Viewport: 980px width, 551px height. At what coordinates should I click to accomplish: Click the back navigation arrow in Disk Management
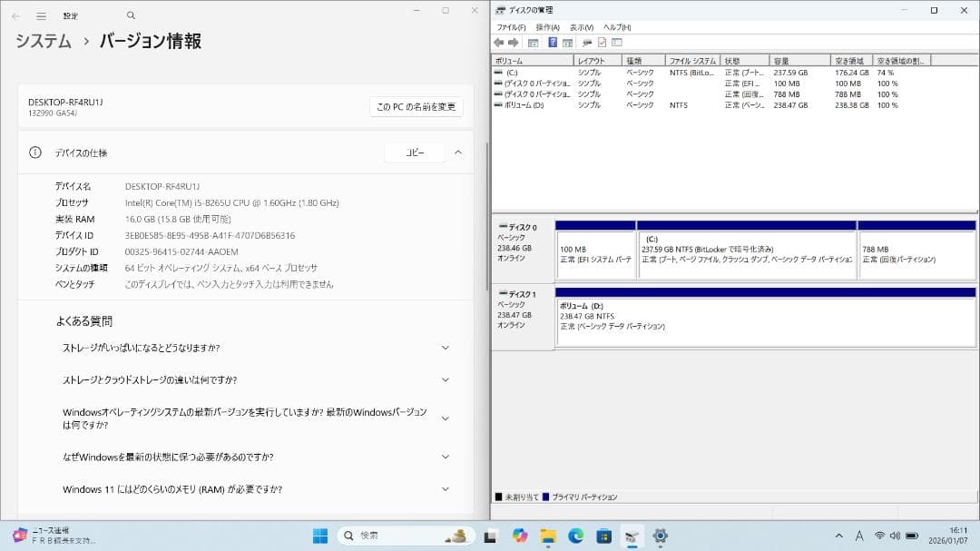[497, 42]
